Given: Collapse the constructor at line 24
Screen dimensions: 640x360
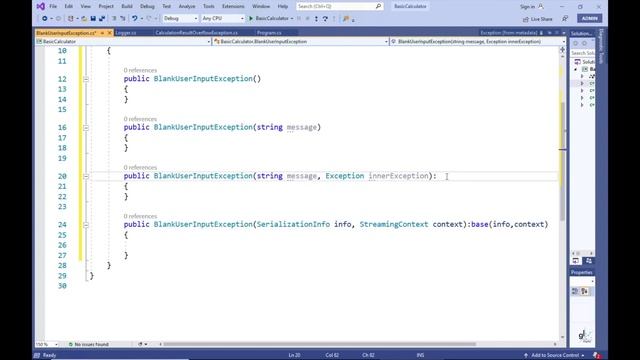Looking at the screenshot, I should coord(86,224).
